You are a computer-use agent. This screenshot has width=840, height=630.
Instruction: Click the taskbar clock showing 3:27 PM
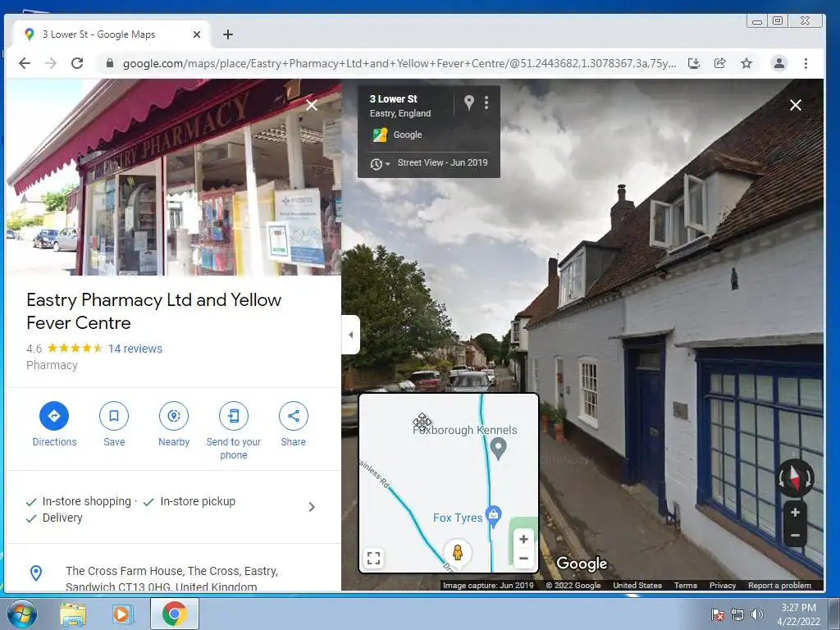[x=799, y=614]
